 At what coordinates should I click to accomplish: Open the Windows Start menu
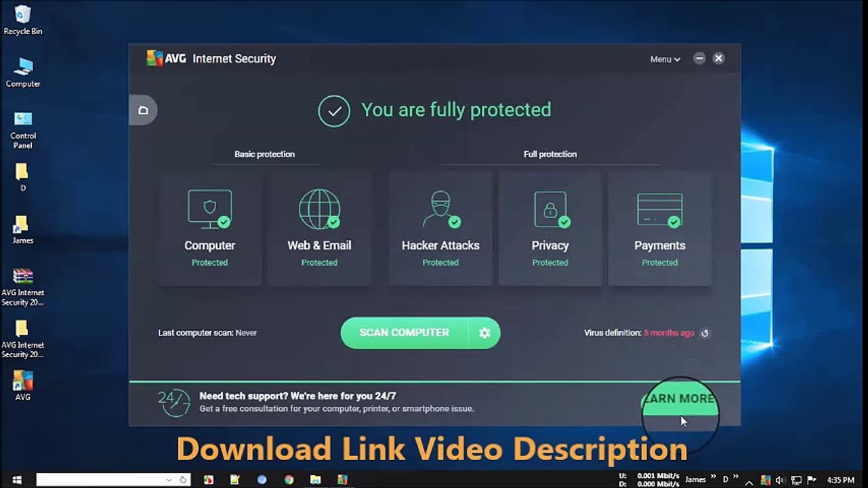pos(17,480)
